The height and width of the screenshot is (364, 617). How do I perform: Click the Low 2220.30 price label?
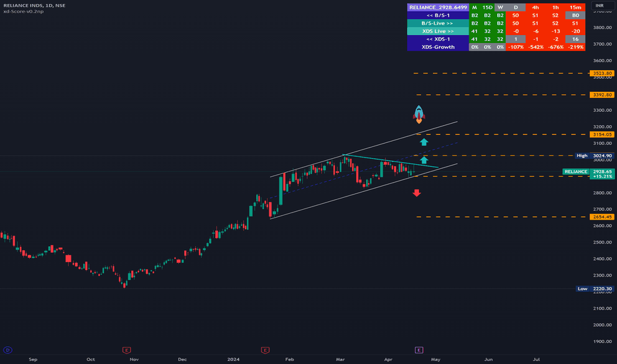point(594,289)
